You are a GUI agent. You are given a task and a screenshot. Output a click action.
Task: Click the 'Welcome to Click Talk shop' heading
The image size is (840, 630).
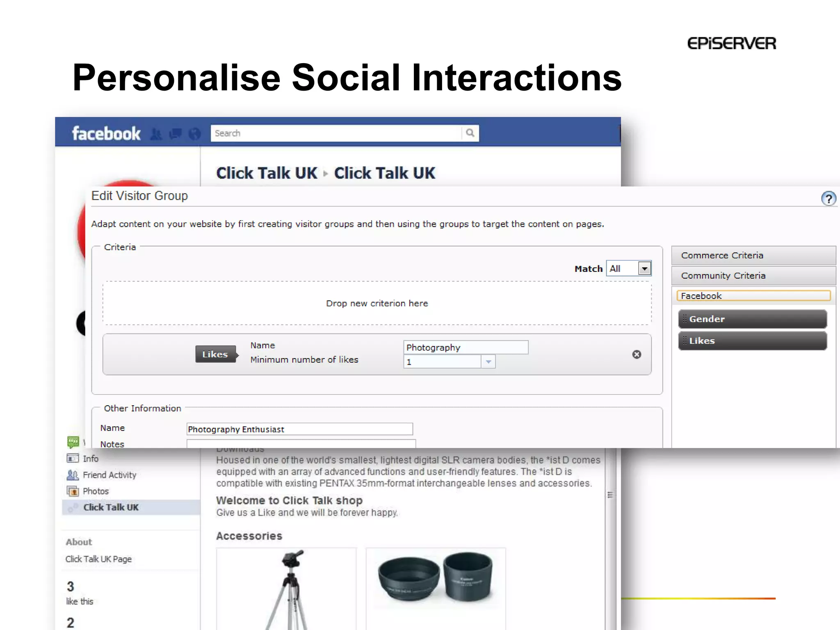click(x=290, y=500)
